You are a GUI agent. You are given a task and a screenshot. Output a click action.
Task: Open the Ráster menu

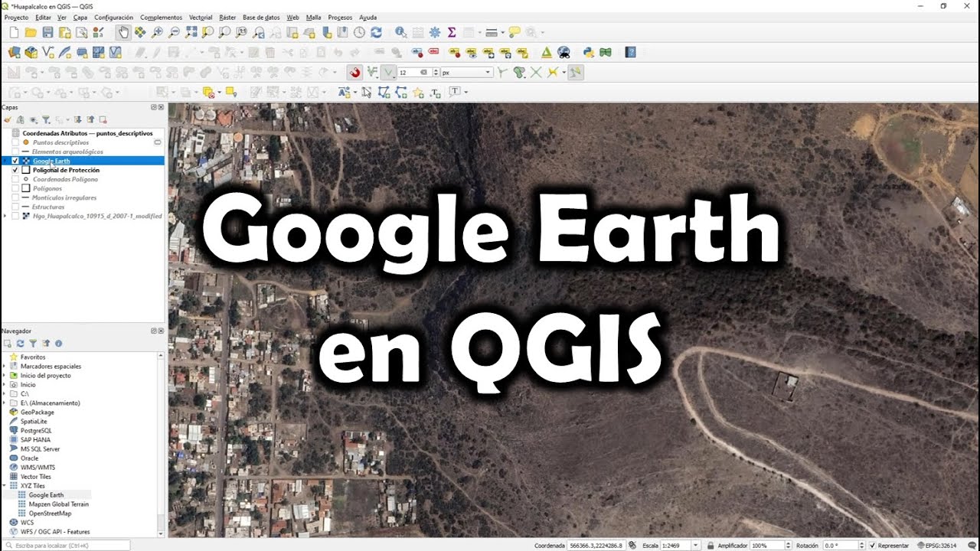pyautogui.click(x=227, y=17)
